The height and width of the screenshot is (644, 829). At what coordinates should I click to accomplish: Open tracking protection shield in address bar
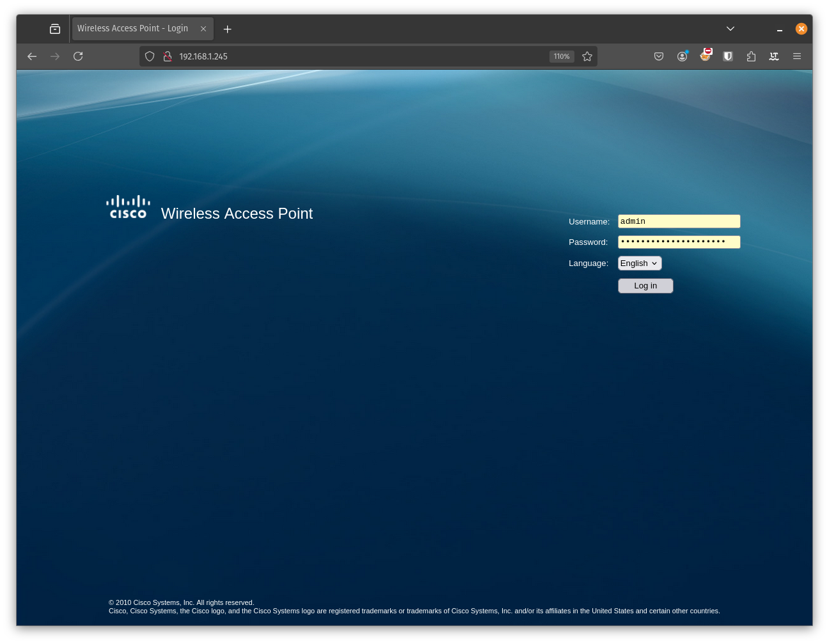click(x=150, y=56)
